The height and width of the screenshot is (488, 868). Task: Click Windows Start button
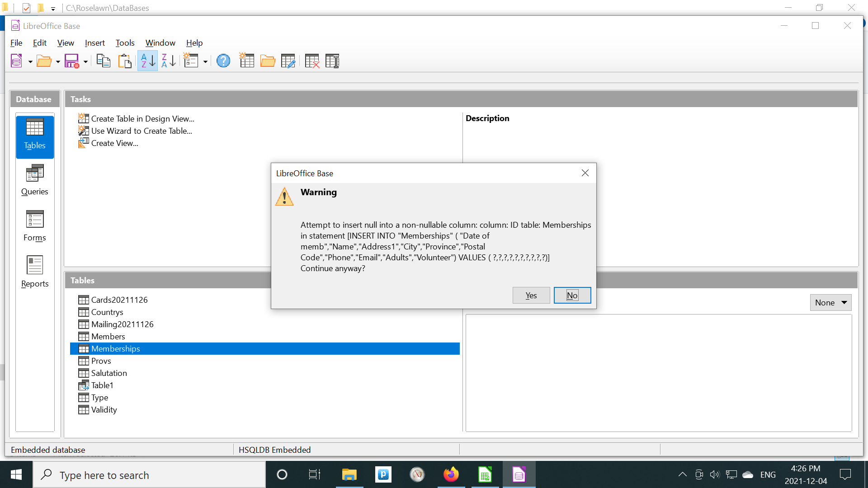click(x=16, y=474)
